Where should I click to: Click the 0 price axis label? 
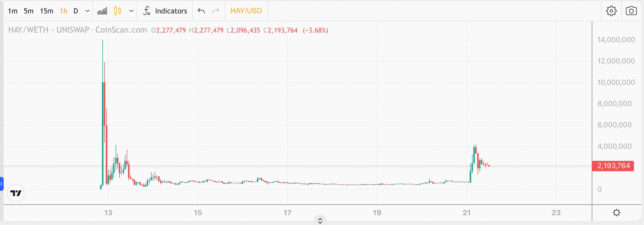600,190
